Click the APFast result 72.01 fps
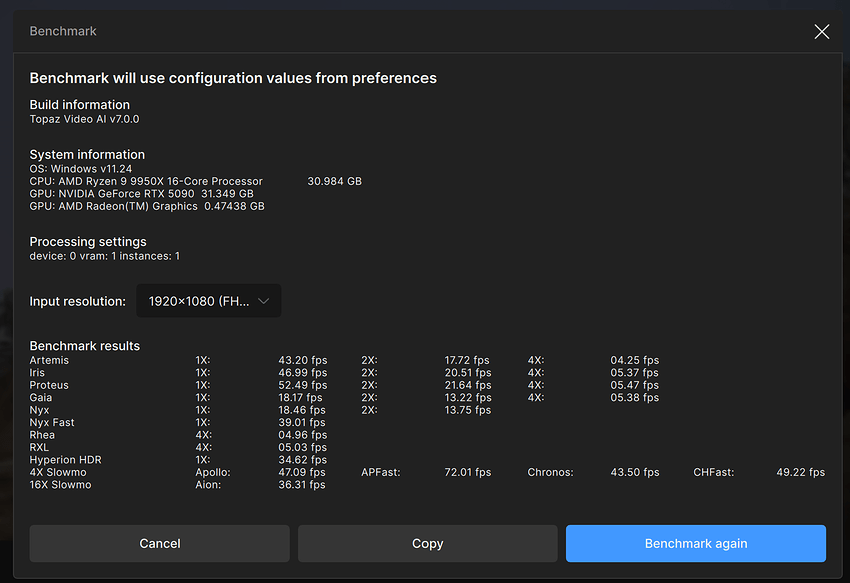850x583 pixels. pos(467,472)
